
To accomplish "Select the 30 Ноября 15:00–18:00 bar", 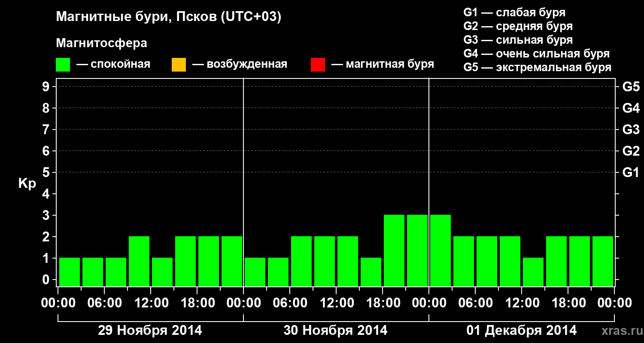I will [x=371, y=272].
